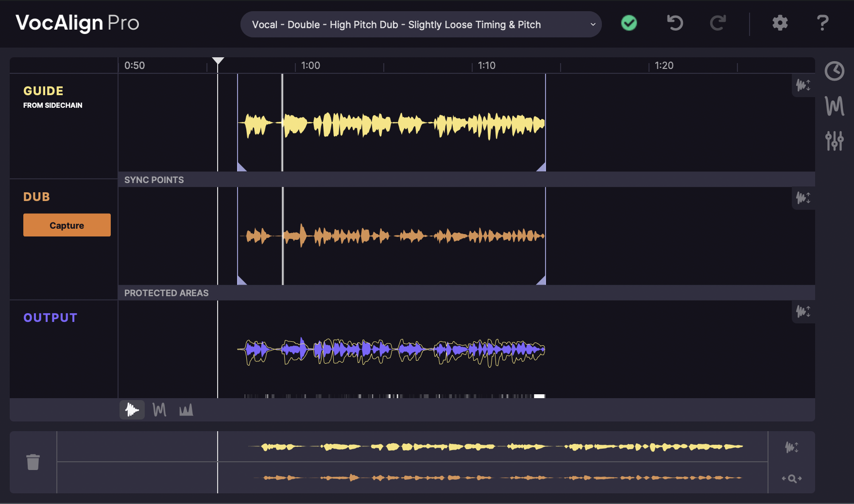Open the preset selection dropdown
Image resolution: width=854 pixels, height=504 pixels.
tap(421, 24)
